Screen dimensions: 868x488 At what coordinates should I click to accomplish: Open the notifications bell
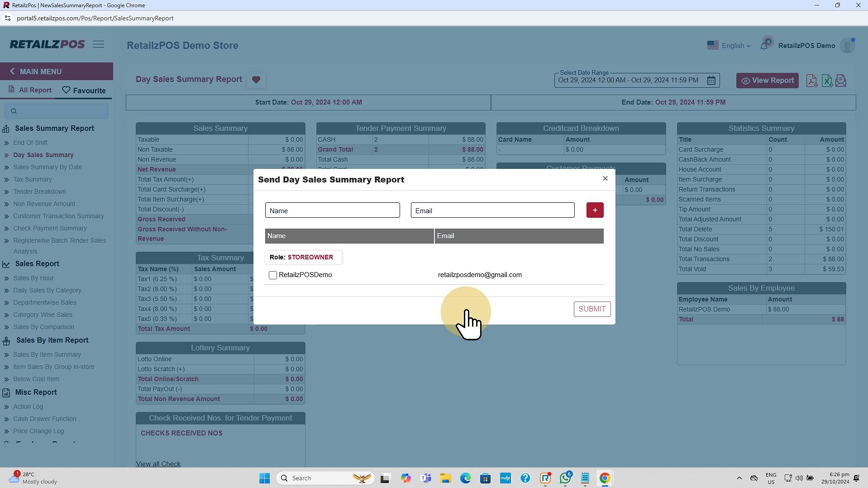tap(764, 46)
